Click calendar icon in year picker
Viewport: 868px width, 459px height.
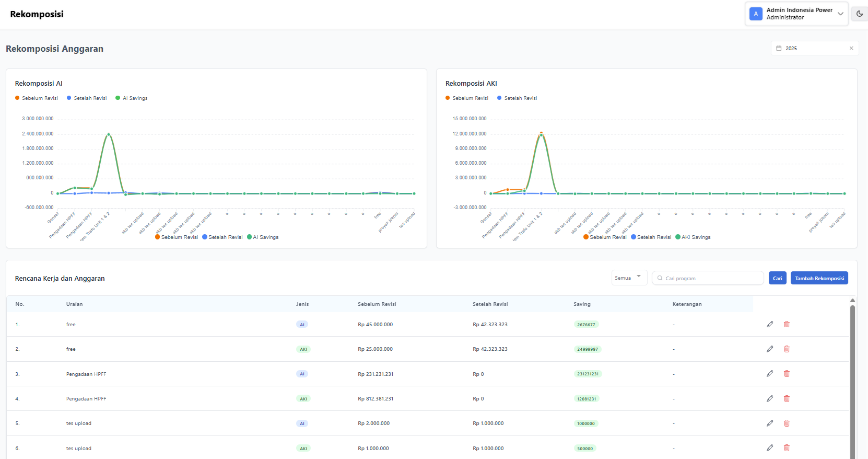(779, 48)
